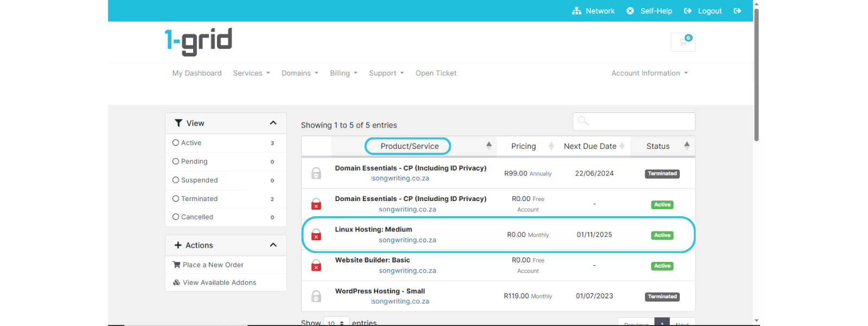The height and width of the screenshot is (326, 868).
Task: Click the grey lock icon beside WordPress Hosting
Action: (x=316, y=296)
